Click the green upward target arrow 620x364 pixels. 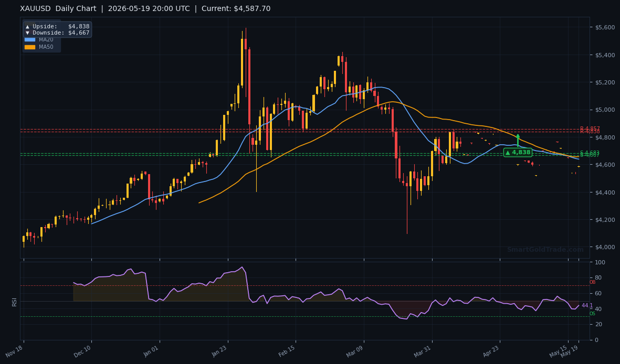[518, 141]
